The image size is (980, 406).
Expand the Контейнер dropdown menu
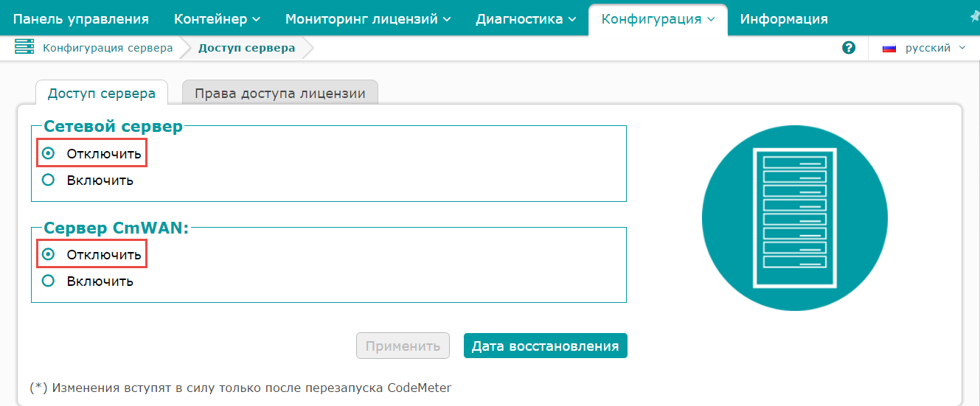[217, 19]
